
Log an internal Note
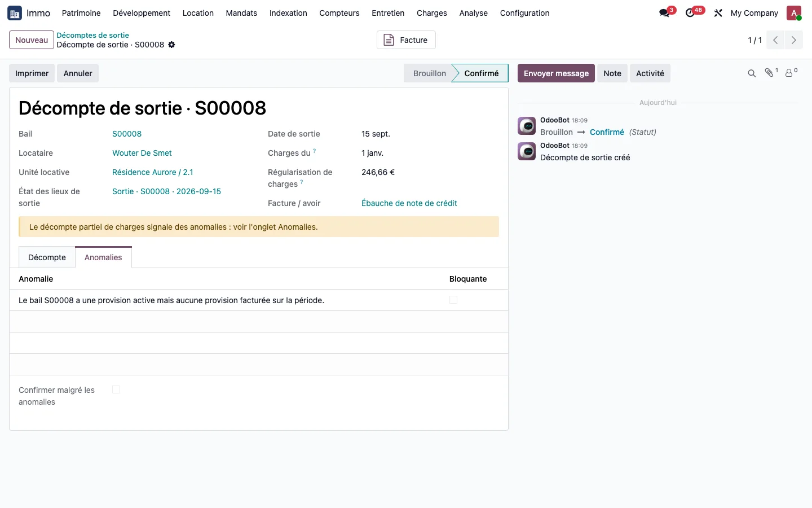(x=612, y=73)
